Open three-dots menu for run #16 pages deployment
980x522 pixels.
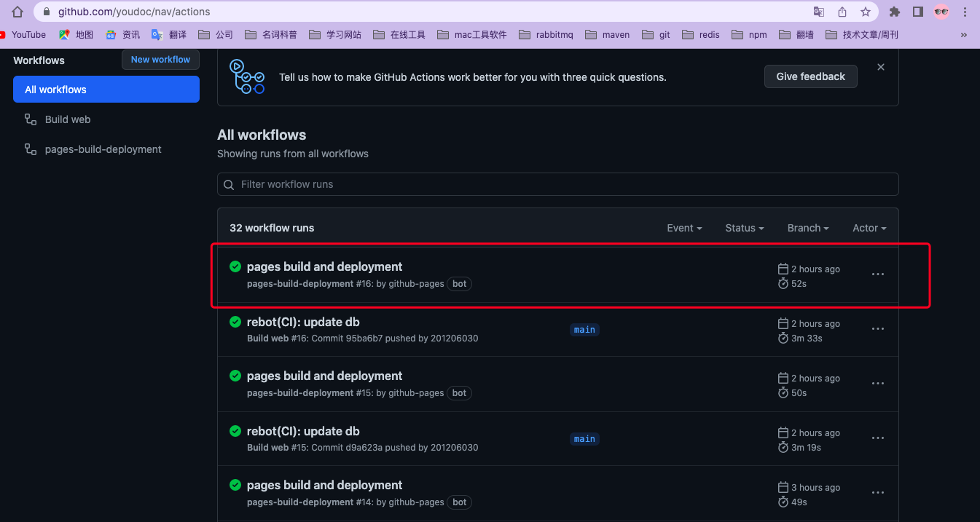(878, 274)
